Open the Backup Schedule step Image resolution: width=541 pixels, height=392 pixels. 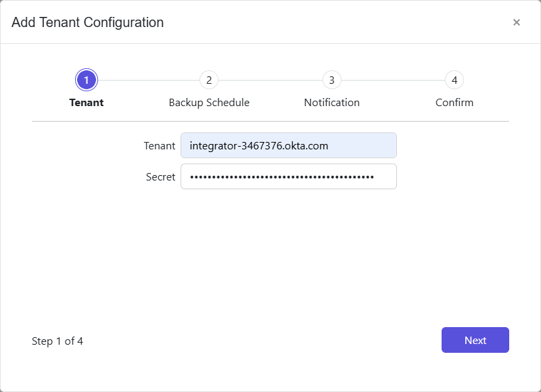(209, 102)
